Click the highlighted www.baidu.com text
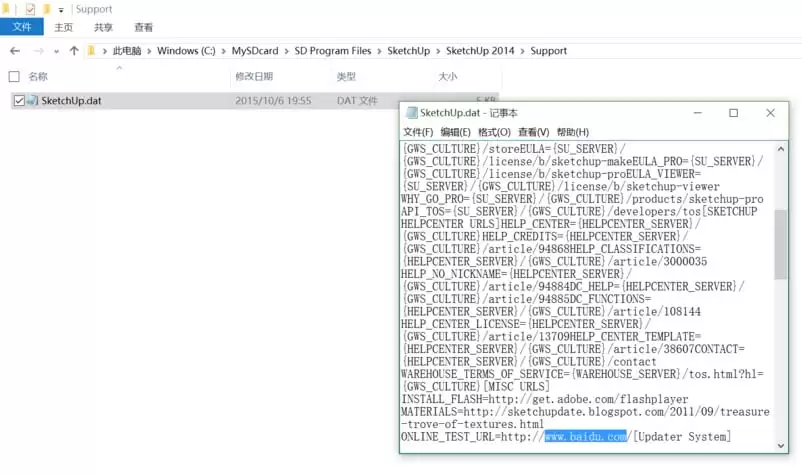The height and width of the screenshot is (475, 802). pos(586,437)
